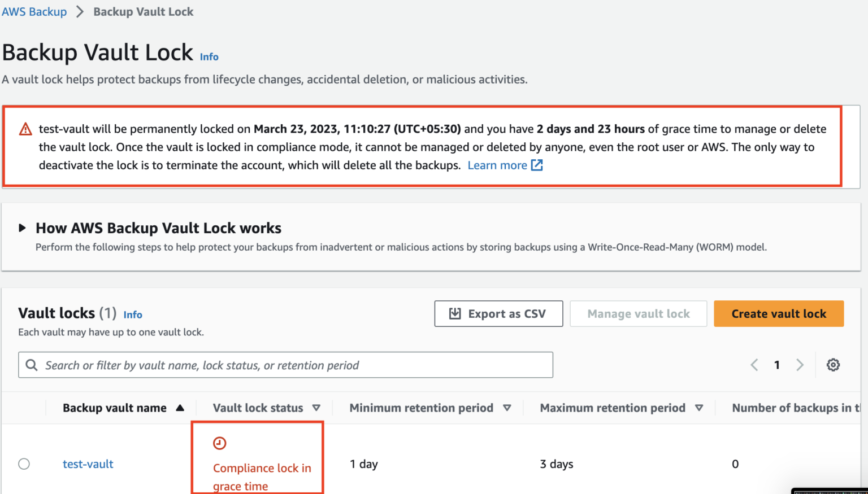Navigate back via the AWS Backup breadcrumb

pos(34,11)
